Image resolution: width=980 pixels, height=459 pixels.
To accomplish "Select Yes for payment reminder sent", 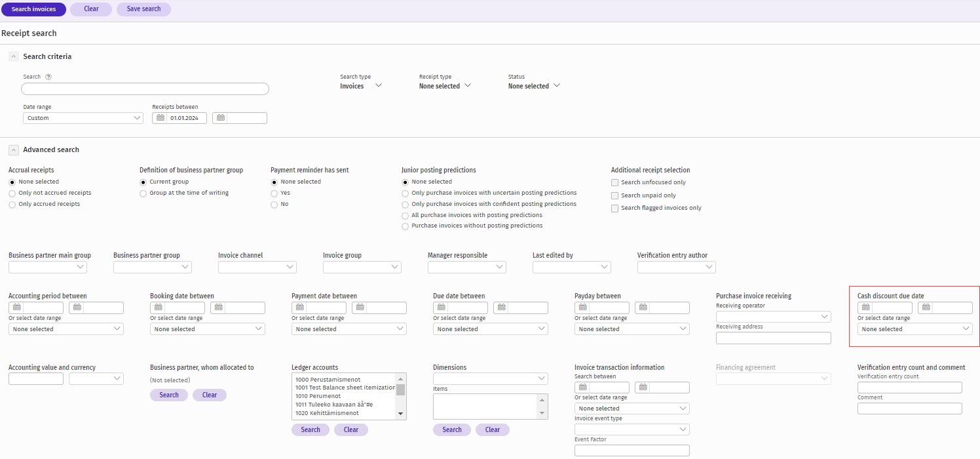I will click(x=274, y=193).
